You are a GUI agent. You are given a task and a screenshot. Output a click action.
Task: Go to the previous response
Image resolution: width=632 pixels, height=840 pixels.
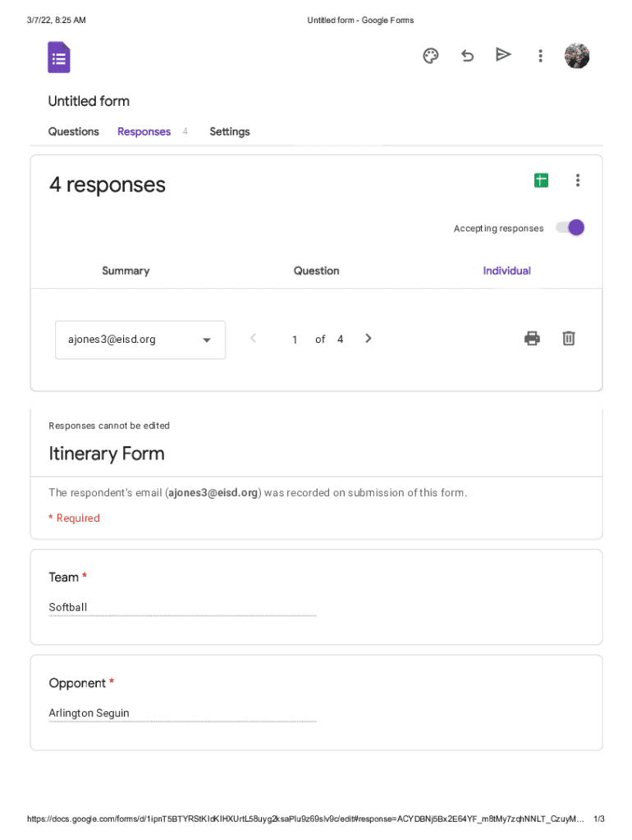point(253,338)
